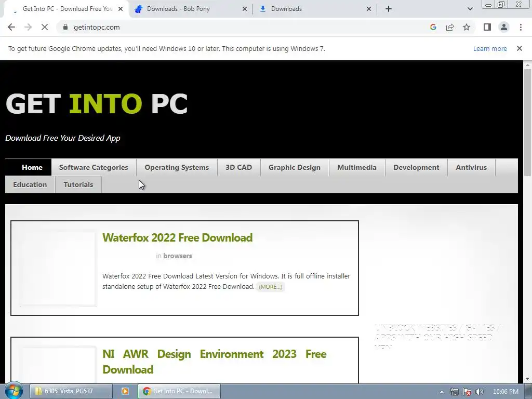Close the Downloads - Bob Pony tab
532x399 pixels.
pyautogui.click(x=245, y=9)
